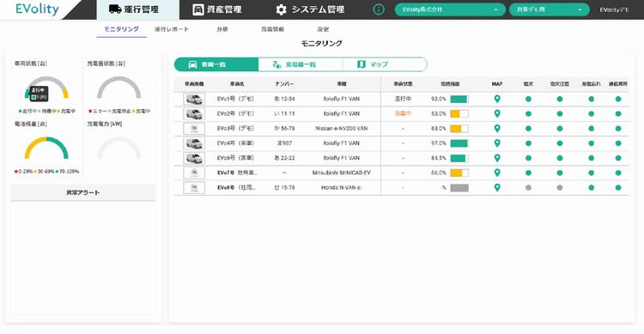The image size is (644, 334).
Task: Click the Nissan e-NV200 VAN model cell
Action: click(341, 129)
